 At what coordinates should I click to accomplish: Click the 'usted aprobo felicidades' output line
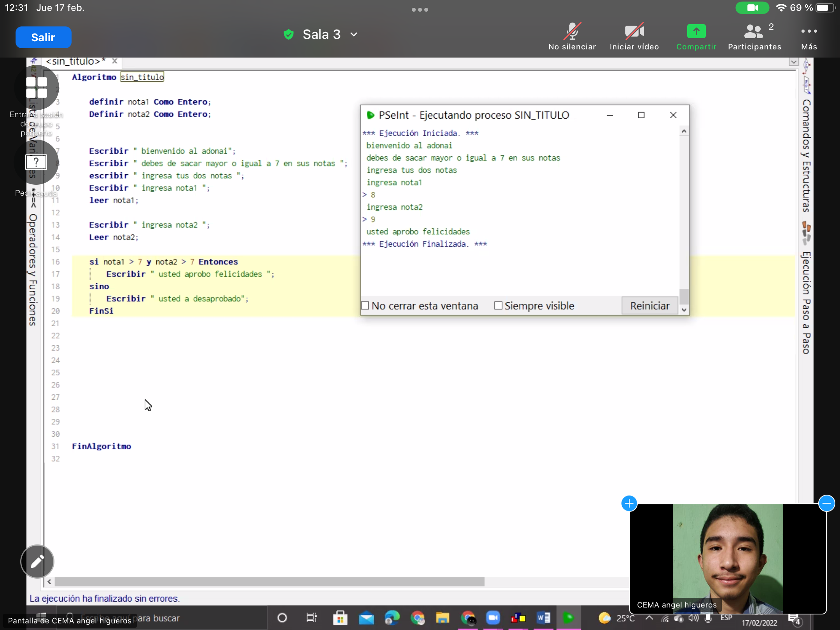[x=418, y=232]
